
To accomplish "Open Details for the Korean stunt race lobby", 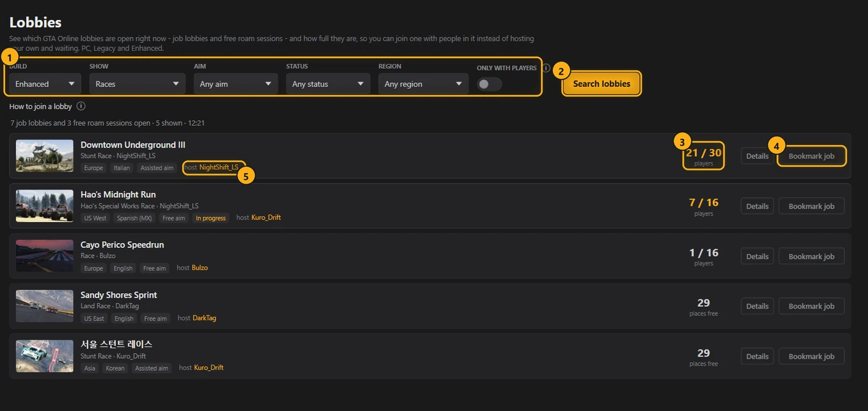I will (757, 356).
